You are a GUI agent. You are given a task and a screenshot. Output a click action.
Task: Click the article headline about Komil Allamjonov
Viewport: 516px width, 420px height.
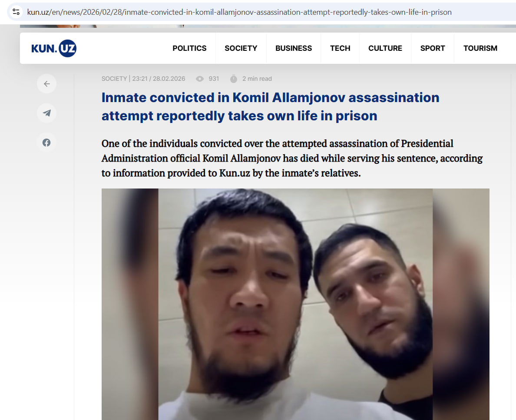coord(270,107)
